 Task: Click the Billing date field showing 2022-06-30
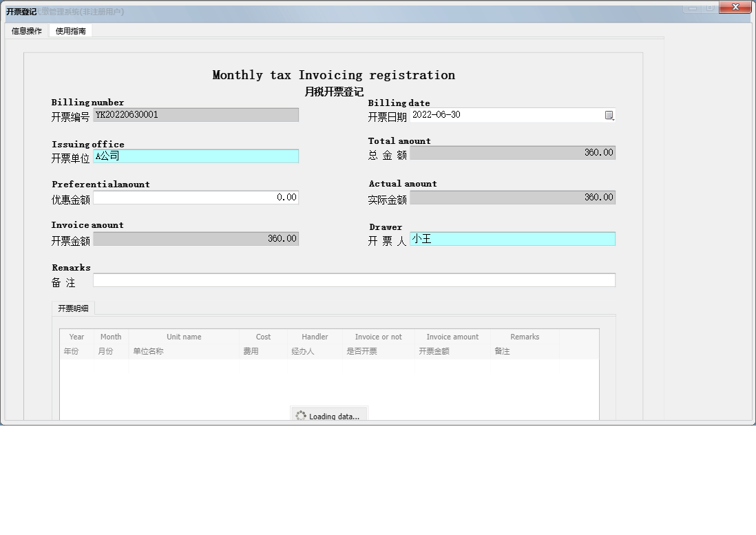coord(506,115)
